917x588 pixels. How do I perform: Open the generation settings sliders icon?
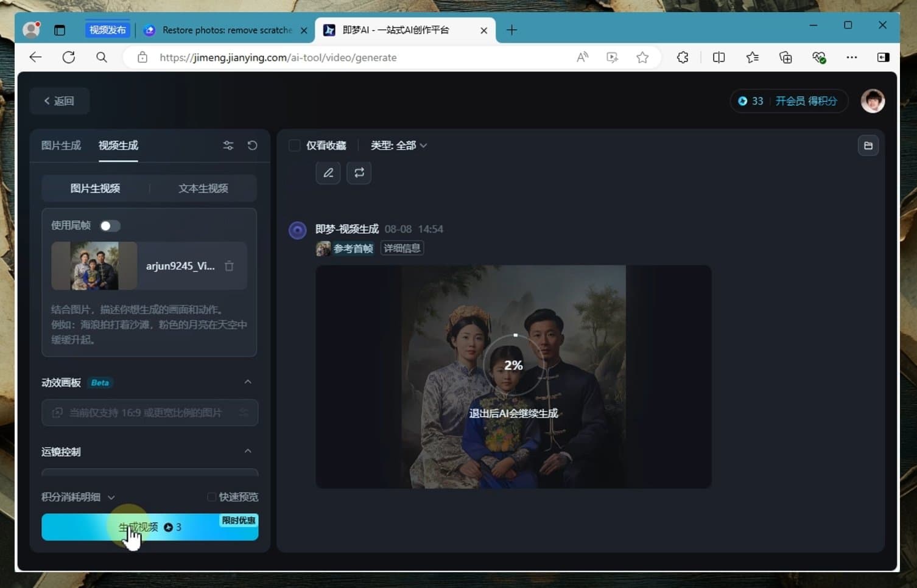pos(228,145)
